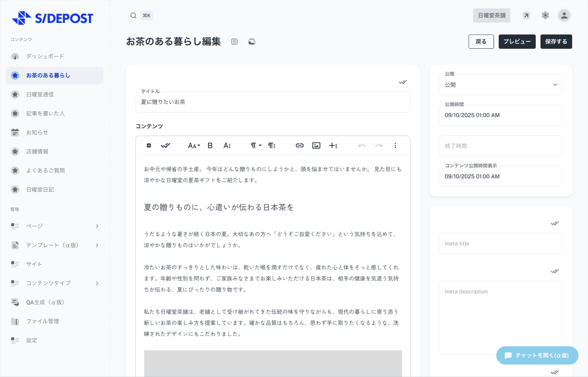
Task: Click the meta description textarea
Action: pyautogui.click(x=501, y=318)
